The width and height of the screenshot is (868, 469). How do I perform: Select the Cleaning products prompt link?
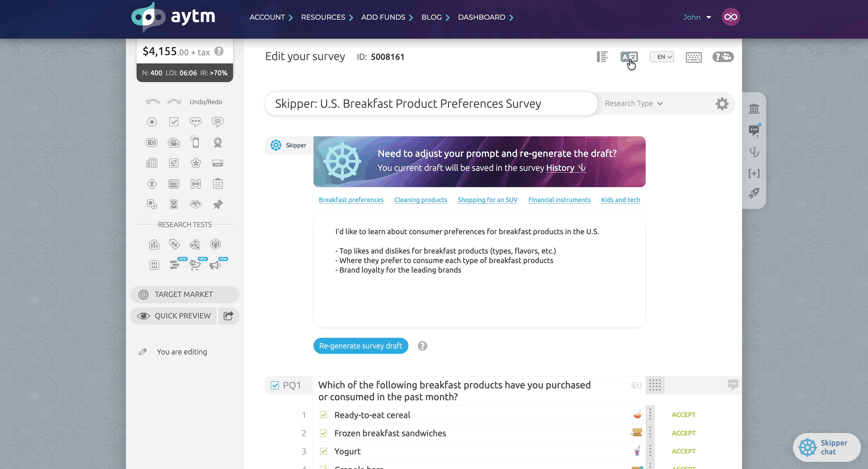click(421, 200)
